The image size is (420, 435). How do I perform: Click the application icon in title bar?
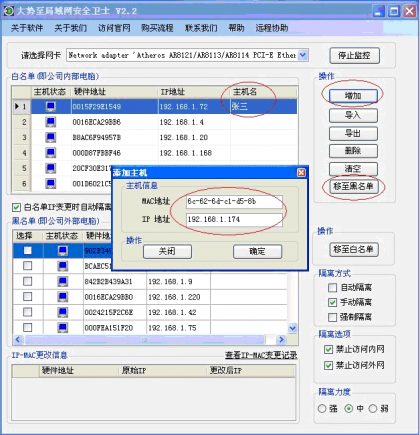click(x=8, y=11)
